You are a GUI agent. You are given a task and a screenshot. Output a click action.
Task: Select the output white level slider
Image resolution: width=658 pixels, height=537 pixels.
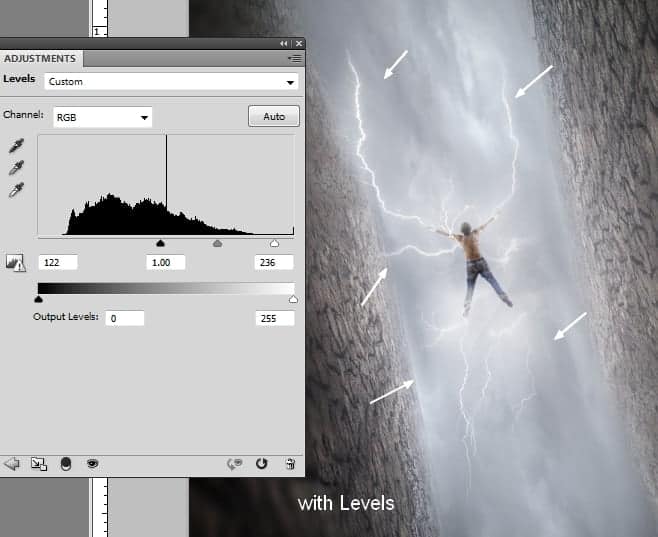coord(293,299)
